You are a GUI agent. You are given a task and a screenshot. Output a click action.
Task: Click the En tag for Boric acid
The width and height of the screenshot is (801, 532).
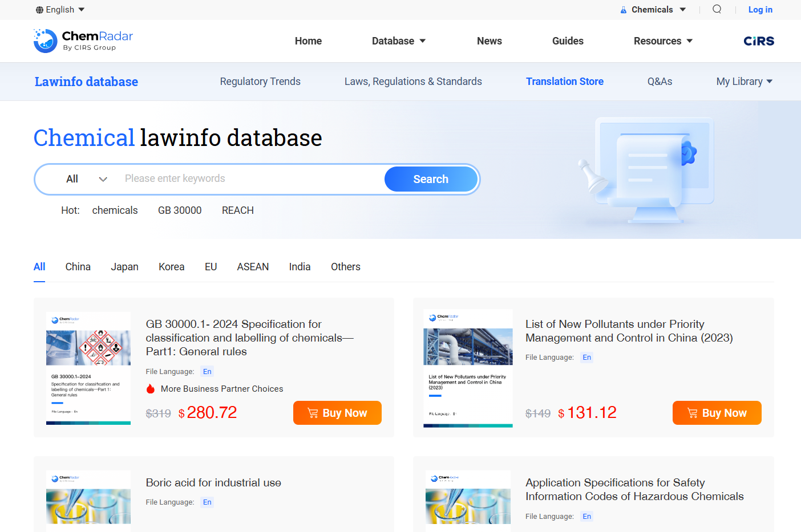click(207, 502)
